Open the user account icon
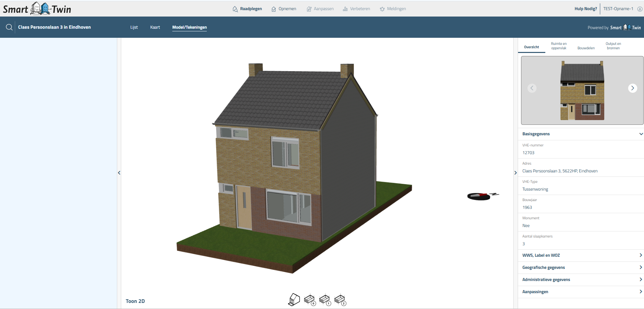This screenshot has height=309, width=644. coord(640,9)
